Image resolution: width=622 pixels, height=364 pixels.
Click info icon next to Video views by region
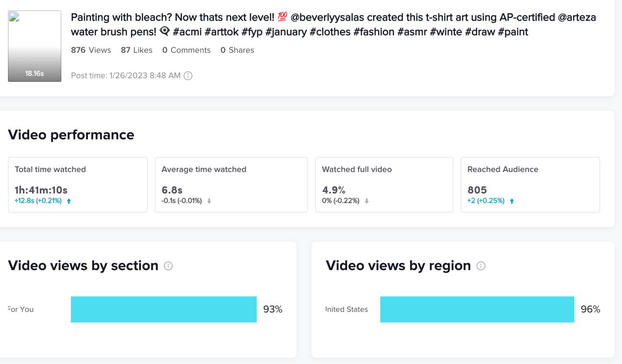(x=481, y=266)
